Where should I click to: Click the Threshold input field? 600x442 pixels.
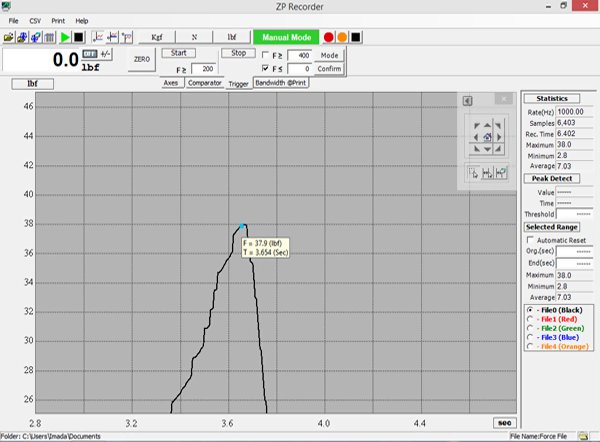(x=574, y=214)
